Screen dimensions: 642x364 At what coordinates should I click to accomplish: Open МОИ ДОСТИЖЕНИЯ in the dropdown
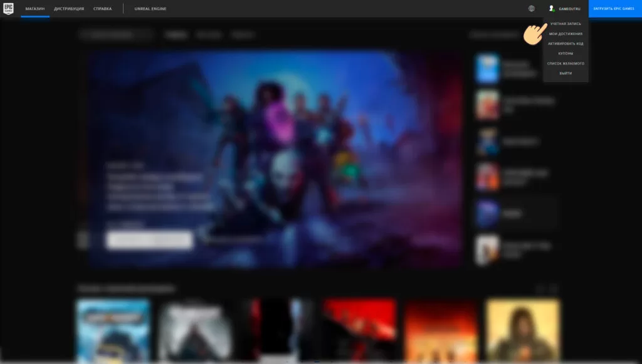pos(566,34)
